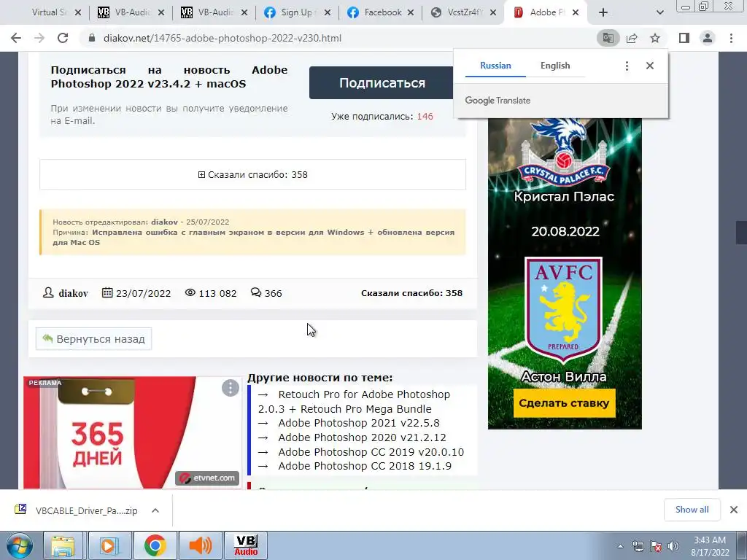
Task: Click the Вернуться назад button
Action: pyautogui.click(x=94, y=339)
